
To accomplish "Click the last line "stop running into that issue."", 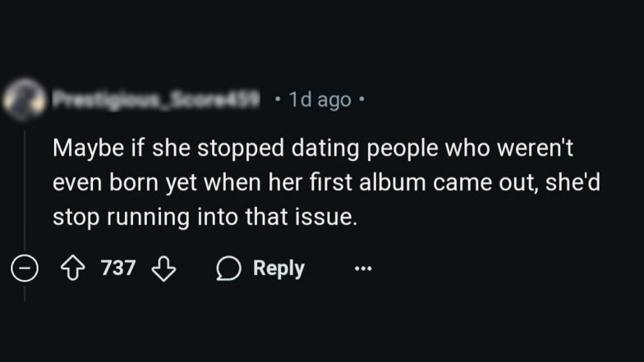I will click(205, 219).
